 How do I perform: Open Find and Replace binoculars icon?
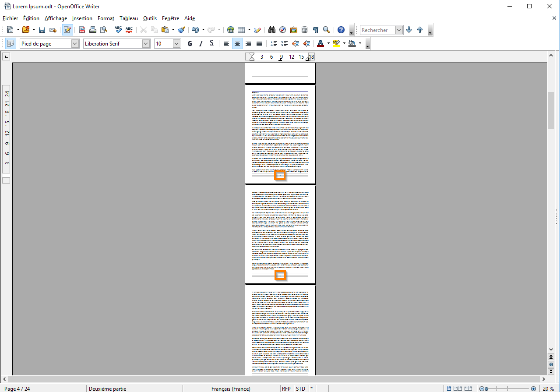(272, 30)
